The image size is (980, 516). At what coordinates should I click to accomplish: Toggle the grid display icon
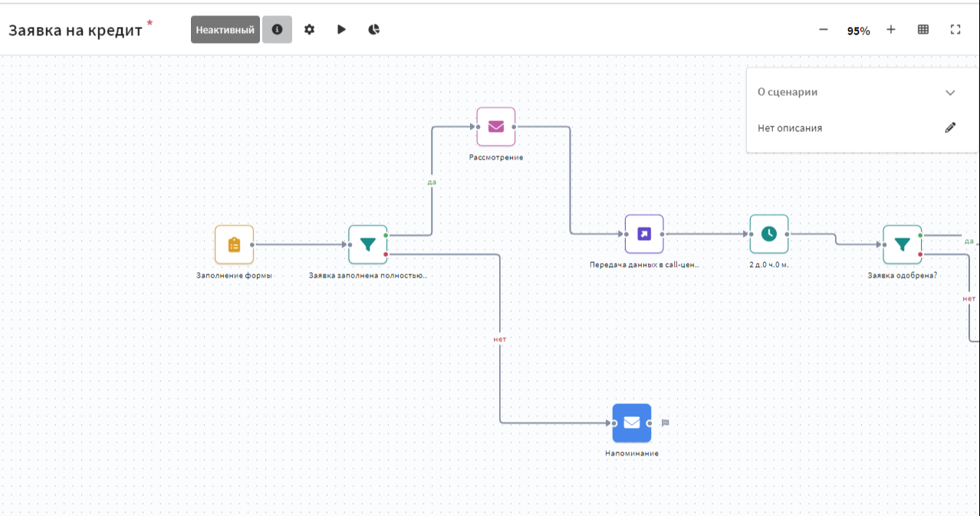pos(923,30)
